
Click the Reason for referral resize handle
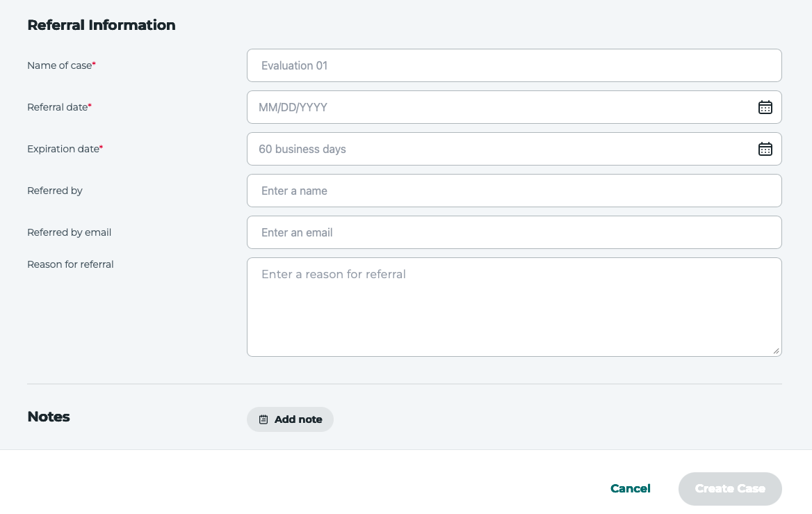pos(777,351)
